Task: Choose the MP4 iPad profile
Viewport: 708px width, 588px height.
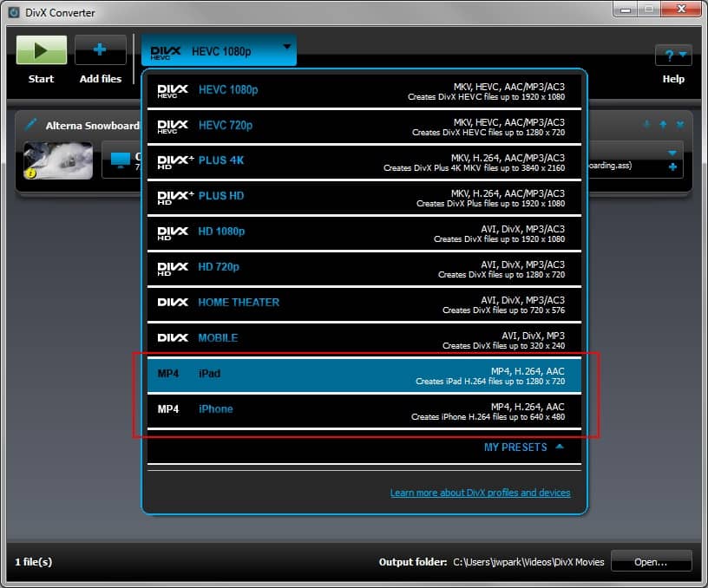Action: coord(364,376)
